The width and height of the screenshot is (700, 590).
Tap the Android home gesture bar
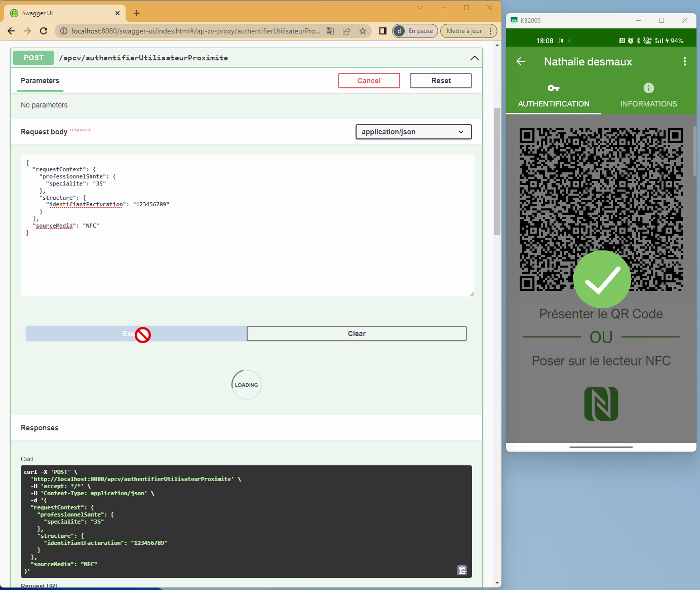[x=601, y=447]
